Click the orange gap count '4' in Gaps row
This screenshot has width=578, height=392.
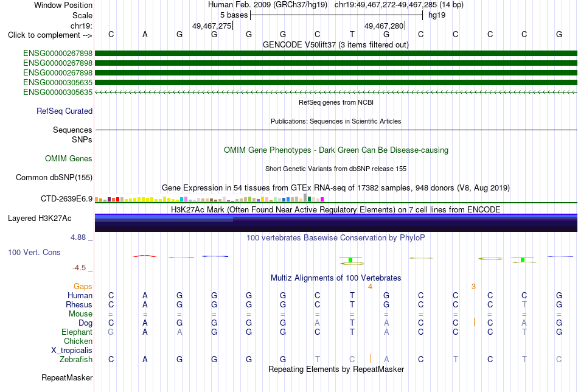(x=370, y=287)
